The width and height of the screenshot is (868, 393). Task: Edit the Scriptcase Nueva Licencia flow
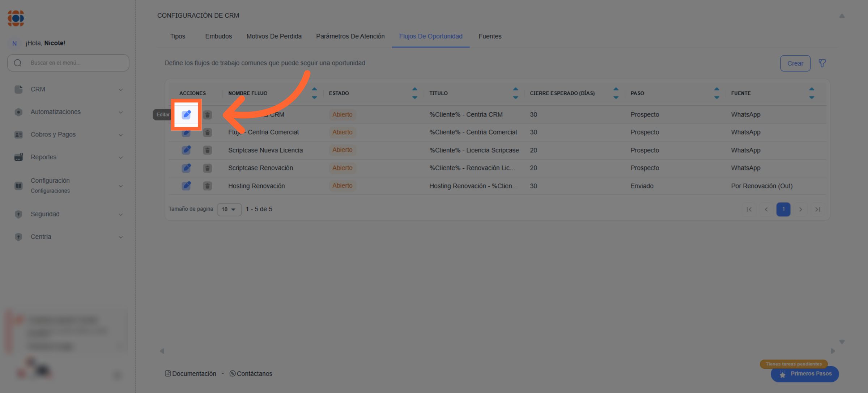[x=186, y=150]
